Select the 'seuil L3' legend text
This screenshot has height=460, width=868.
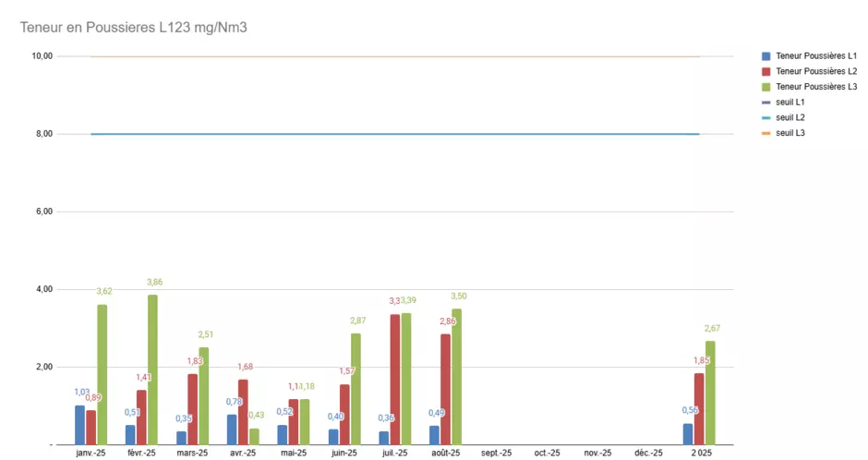(792, 134)
